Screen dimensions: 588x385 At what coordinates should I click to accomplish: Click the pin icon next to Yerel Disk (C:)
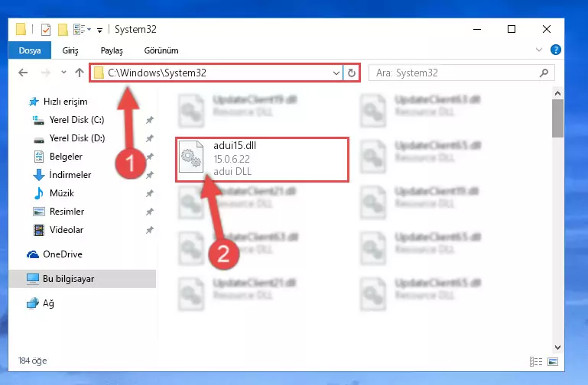(x=150, y=120)
